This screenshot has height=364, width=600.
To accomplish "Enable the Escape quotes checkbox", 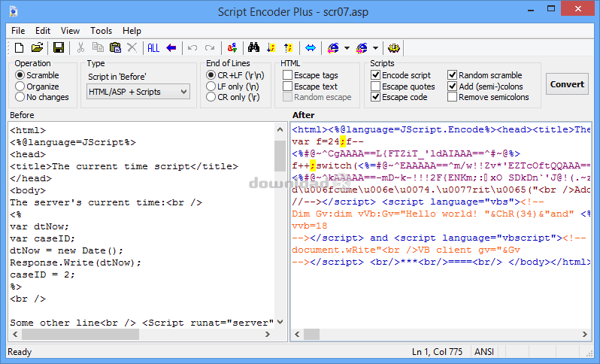I will point(403,86).
